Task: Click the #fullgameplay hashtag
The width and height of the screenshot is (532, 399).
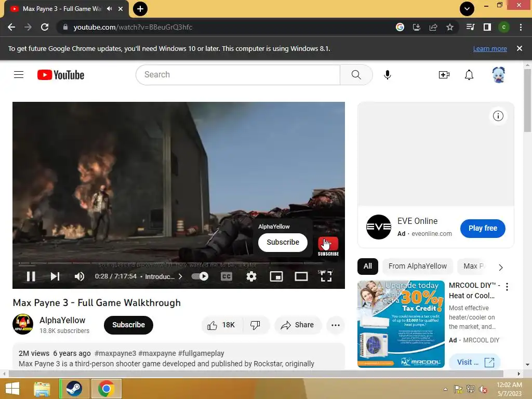Action: tap(201, 353)
